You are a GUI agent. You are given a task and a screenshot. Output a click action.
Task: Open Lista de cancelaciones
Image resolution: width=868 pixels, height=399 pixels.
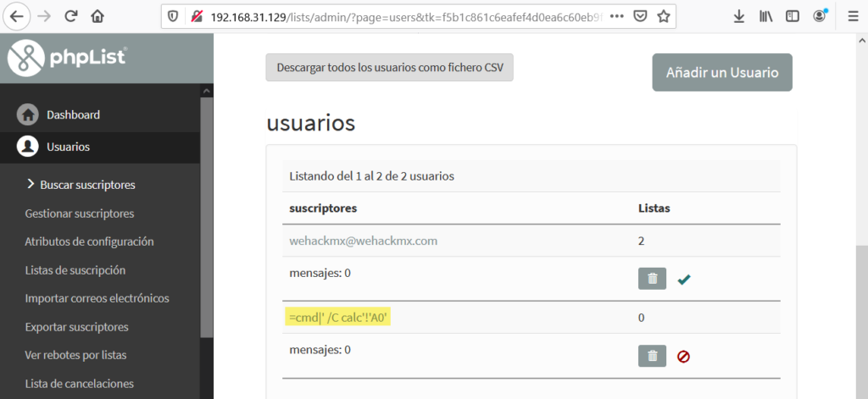tap(79, 384)
